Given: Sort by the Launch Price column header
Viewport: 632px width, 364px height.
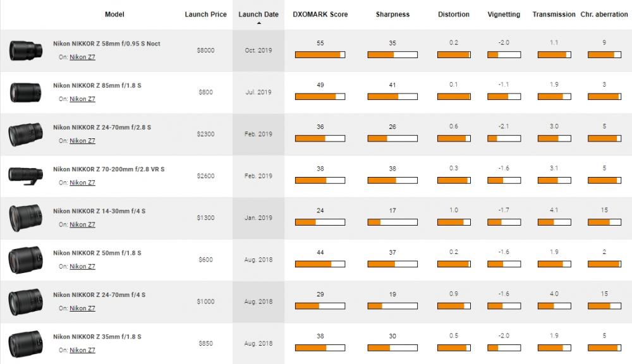Looking at the screenshot, I should click(x=205, y=15).
